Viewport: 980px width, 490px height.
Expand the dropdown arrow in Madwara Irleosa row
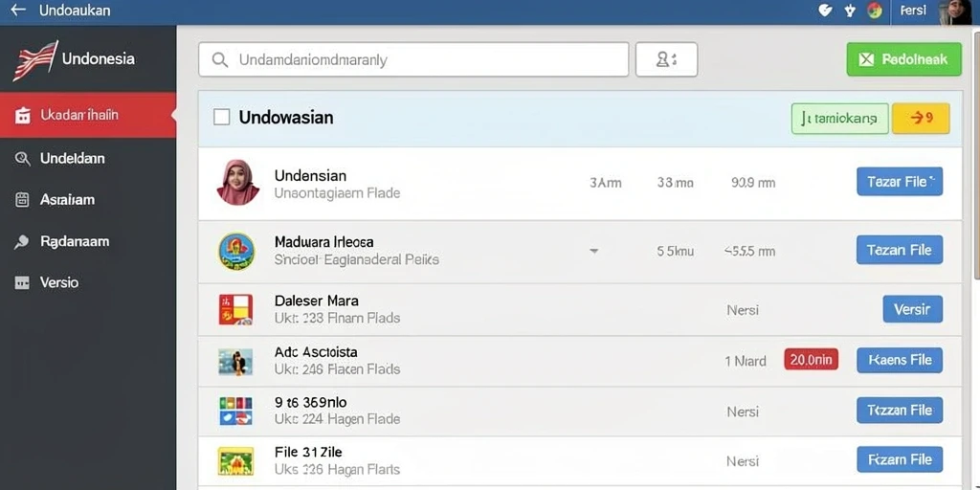click(x=593, y=252)
